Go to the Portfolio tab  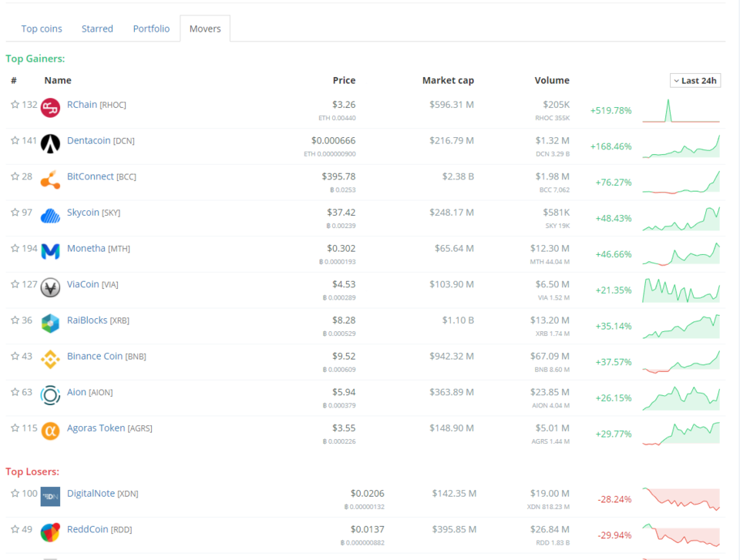[151, 29]
